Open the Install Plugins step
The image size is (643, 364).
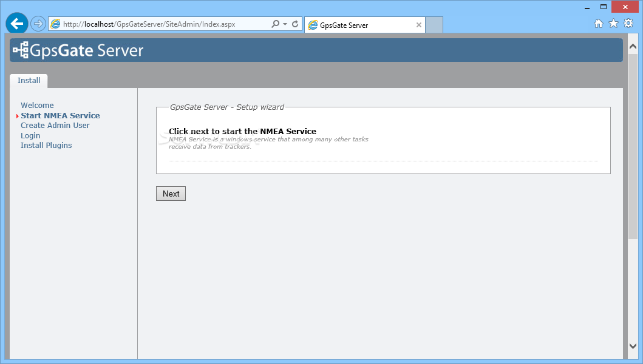[x=46, y=146]
